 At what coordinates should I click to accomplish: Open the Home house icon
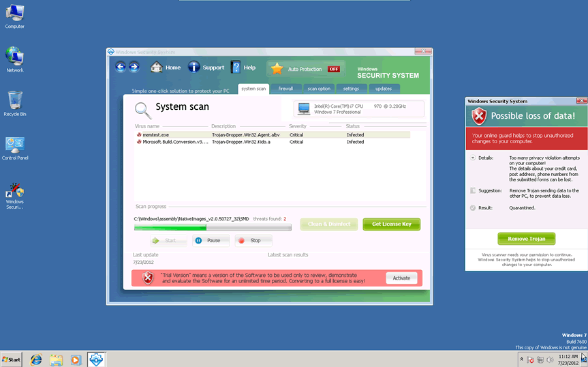(x=157, y=68)
